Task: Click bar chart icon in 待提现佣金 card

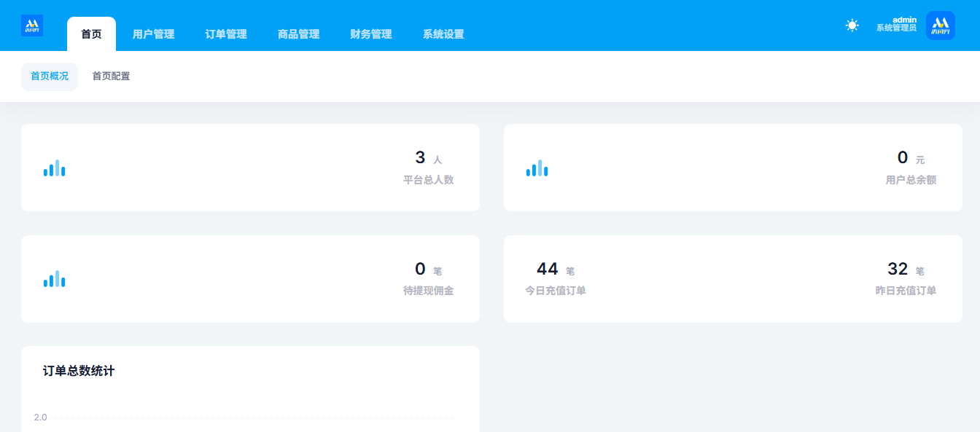Action: tap(55, 279)
